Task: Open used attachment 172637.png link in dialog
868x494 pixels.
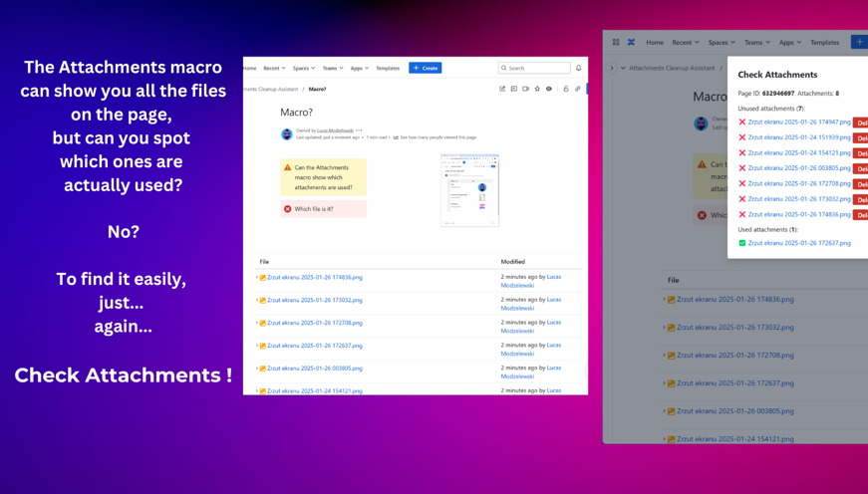Action: coord(799,243)
